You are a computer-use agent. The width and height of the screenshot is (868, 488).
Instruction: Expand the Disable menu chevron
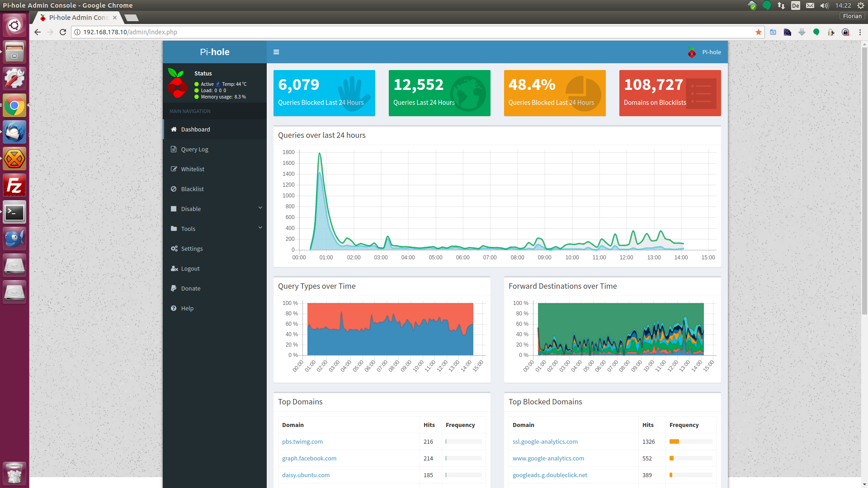coord(260,208)
